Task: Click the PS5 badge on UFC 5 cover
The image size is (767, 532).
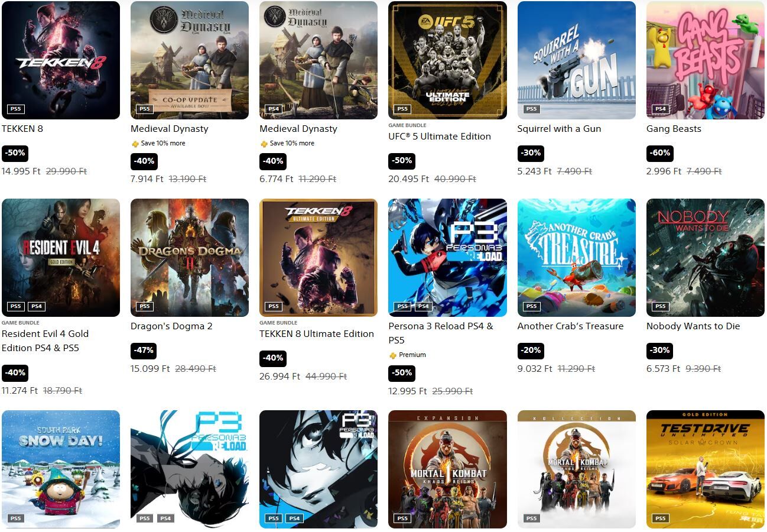Action: [x=402, y=109]
